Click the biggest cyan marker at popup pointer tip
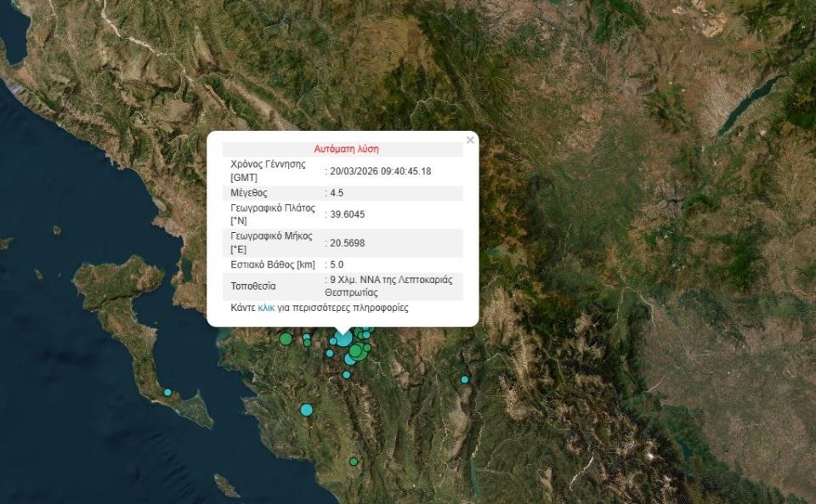This screenshot has width=816, height=504. (x=343, y=338)
